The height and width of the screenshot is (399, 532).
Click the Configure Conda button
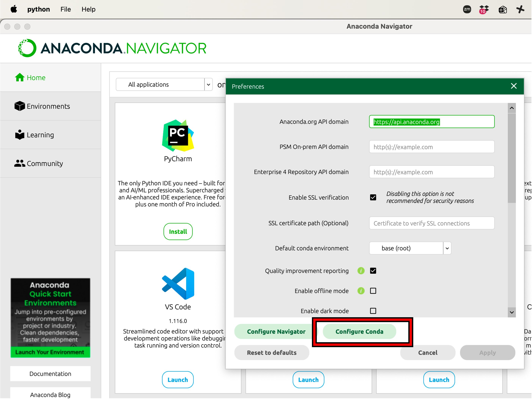pyautogui.click(x=359, y=332)
